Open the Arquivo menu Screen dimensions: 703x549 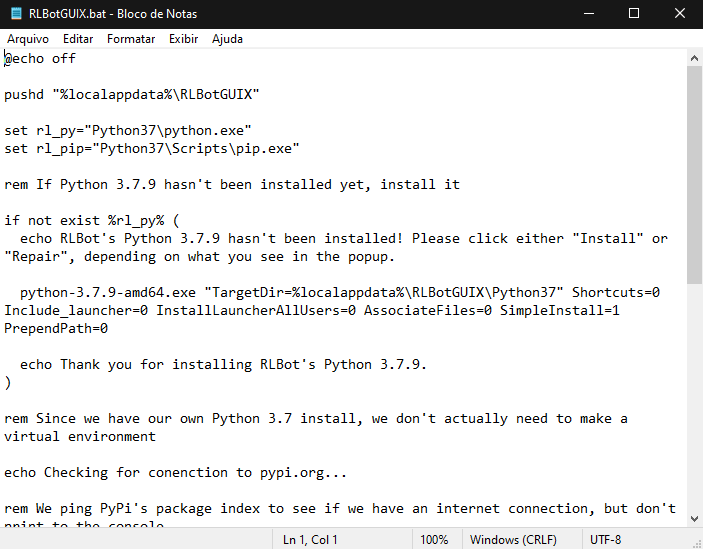pyautogui.click(x=28, y=39)
